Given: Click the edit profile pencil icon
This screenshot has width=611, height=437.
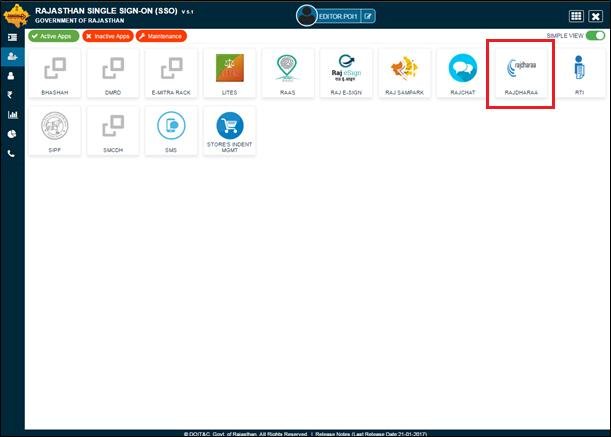Looking at the screenshot, I should 368,16.
